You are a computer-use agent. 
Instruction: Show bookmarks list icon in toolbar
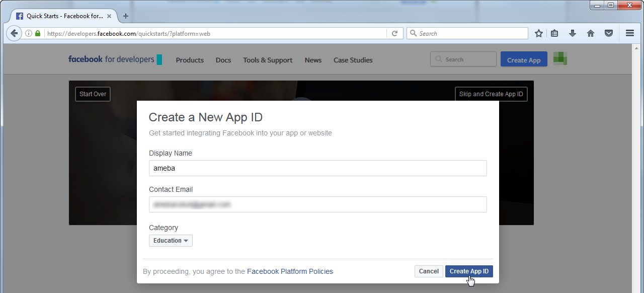click(x=554, y=33)
